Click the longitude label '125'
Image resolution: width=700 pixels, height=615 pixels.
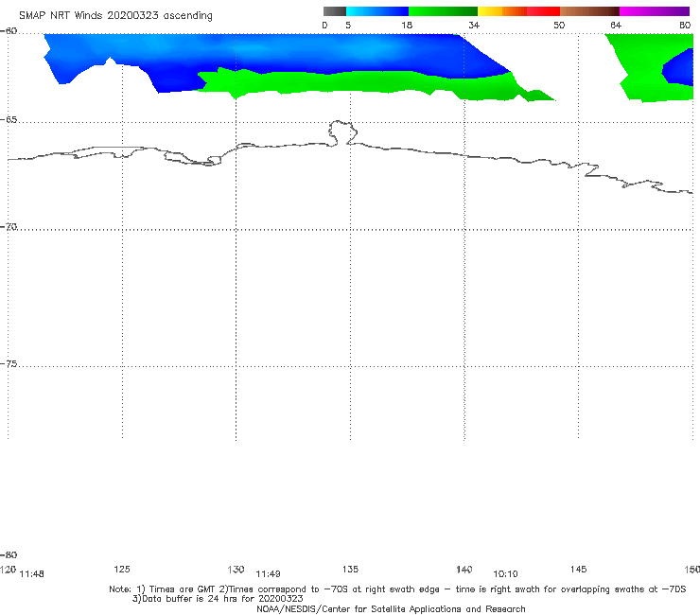coord(122,569)
